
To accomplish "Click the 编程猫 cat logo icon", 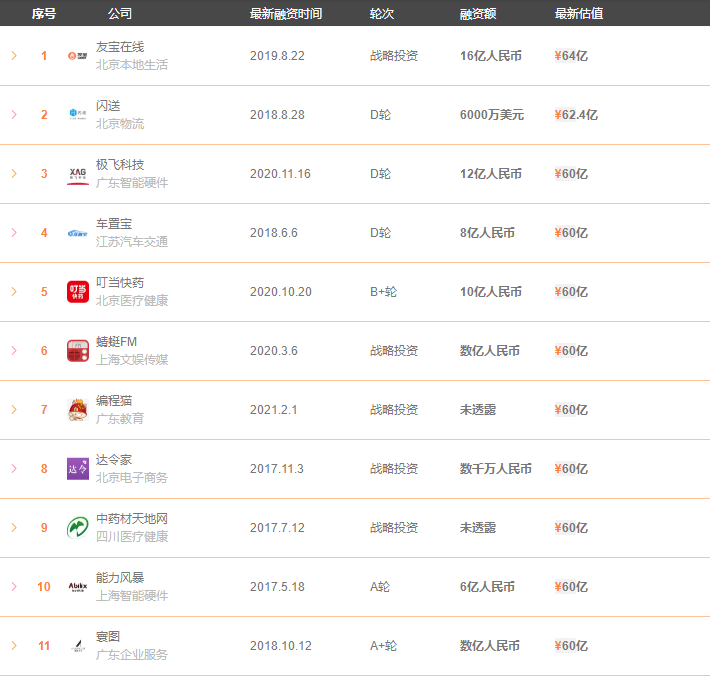I will (x=77, y=410).
